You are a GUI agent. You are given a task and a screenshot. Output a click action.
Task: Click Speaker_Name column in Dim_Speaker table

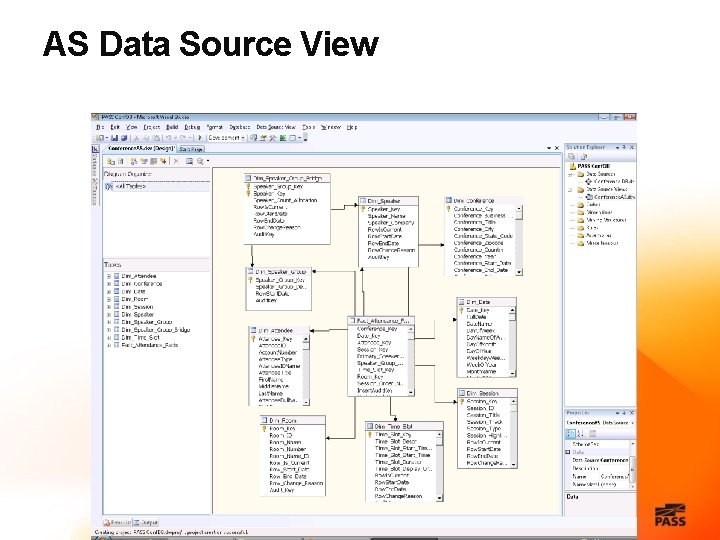tap(386, 216)
